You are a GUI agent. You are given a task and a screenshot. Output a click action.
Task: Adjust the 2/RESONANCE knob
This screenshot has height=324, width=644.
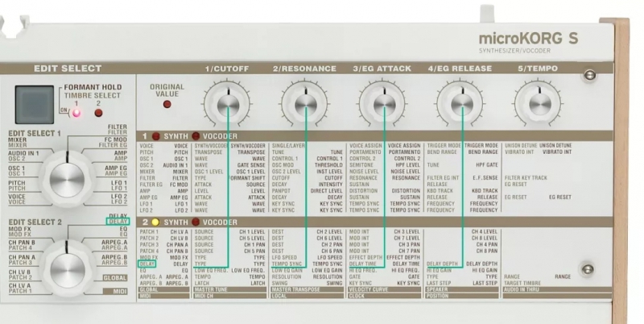306,105
